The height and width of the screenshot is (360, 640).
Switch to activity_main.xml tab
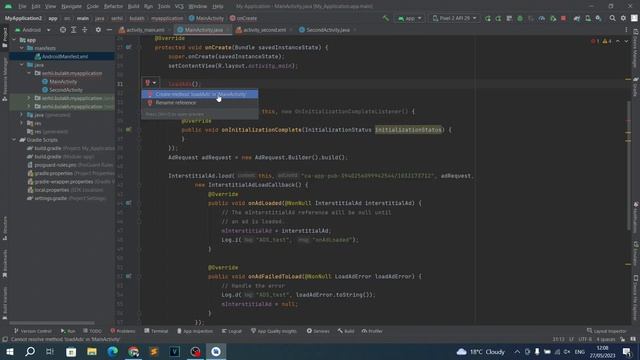coord(145,30)
